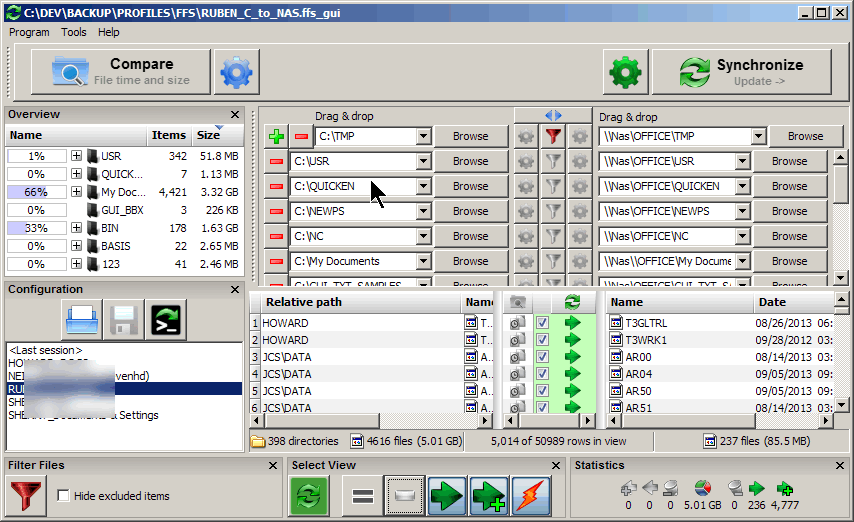Remove the C:\NEWPS folder pair

pyautogui.click(x=276, y=211)
